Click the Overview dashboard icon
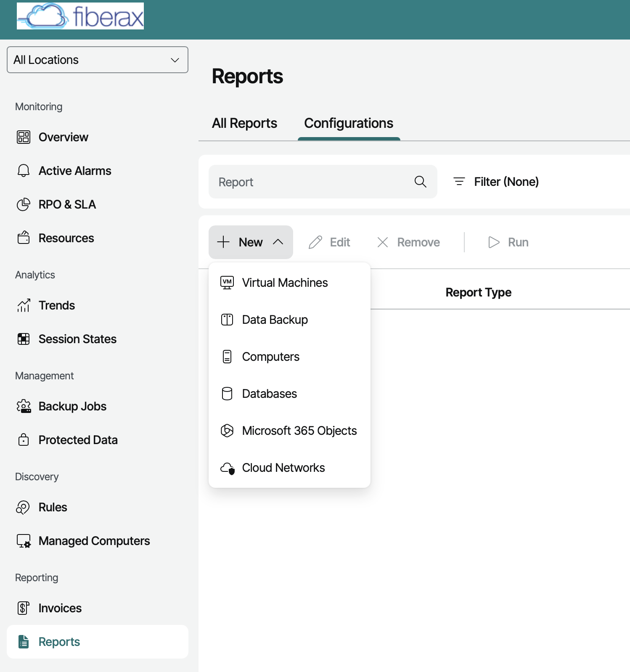 (24, 137)
